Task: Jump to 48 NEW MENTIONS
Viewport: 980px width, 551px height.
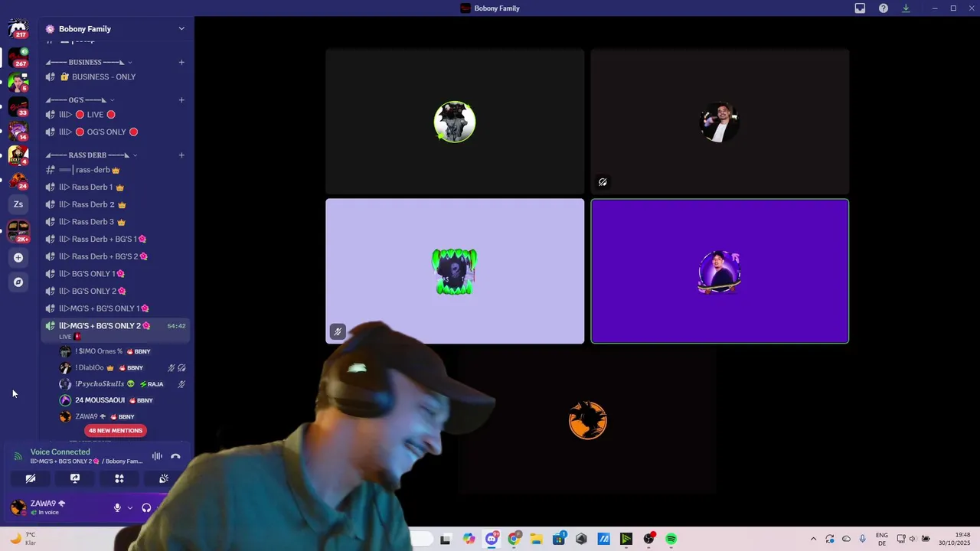Action: (x=115, y=431)
